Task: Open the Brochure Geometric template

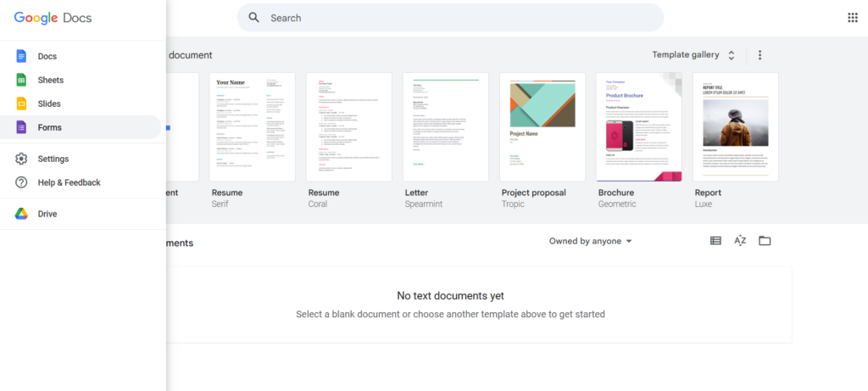Action: [639, 127]
